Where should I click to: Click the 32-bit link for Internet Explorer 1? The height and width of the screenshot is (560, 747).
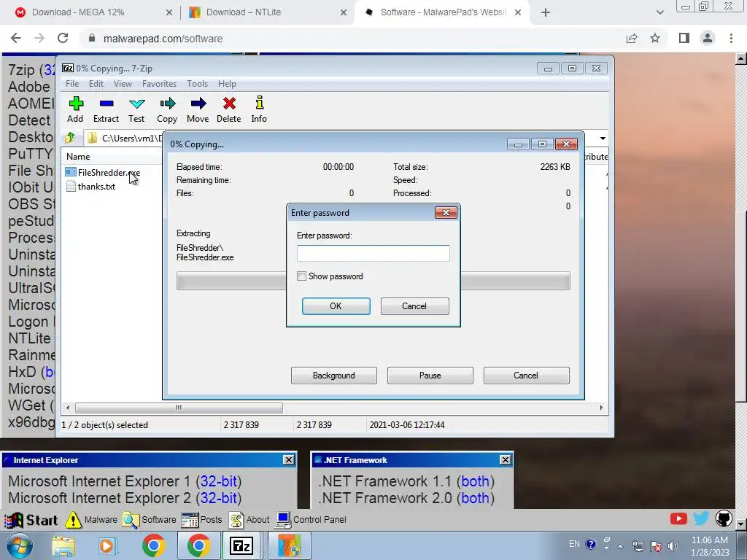219,481
